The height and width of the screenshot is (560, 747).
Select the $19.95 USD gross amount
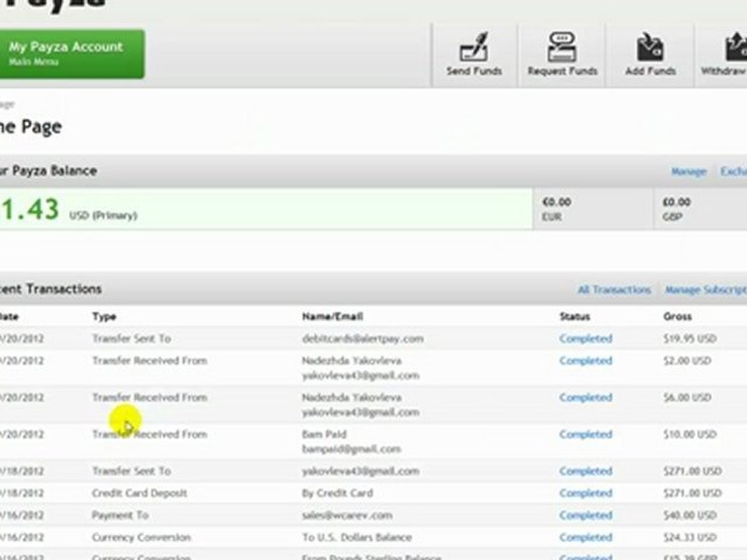pyautogui.click(x=690, y=338)
